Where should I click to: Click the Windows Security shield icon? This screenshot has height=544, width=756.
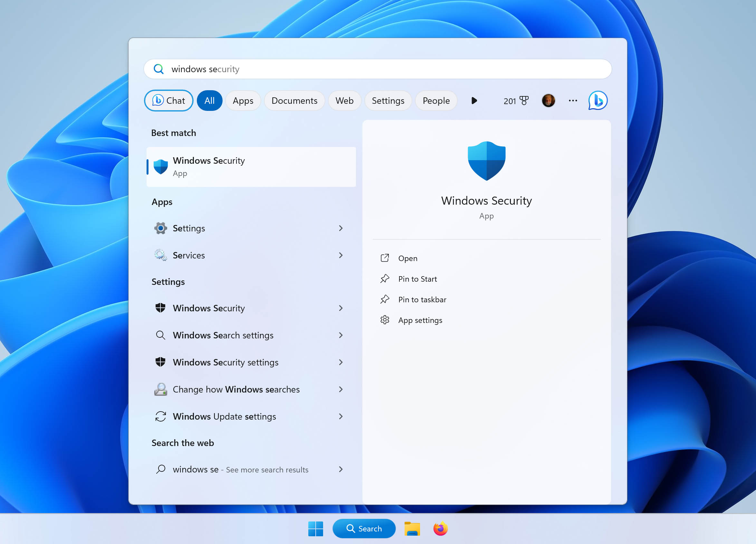click(x=486, y=162)
